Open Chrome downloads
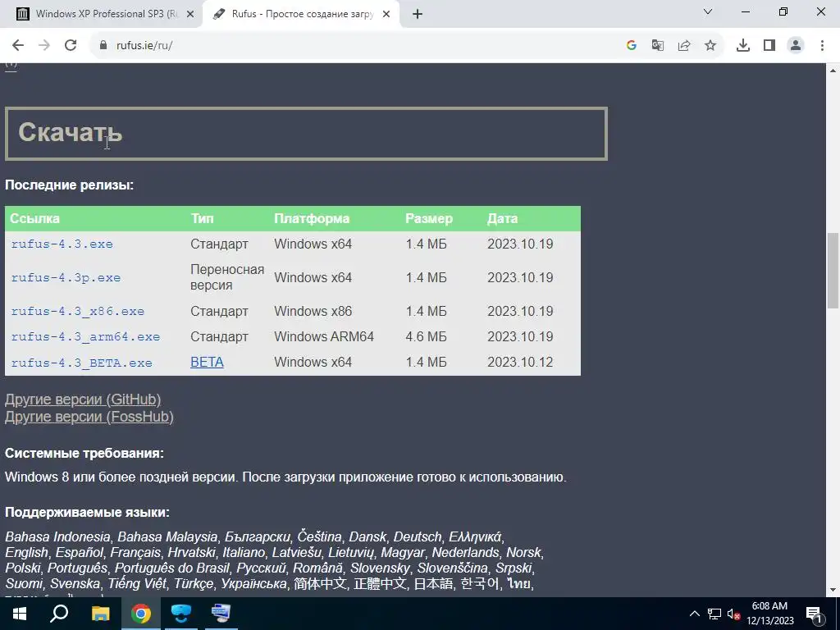The width and height of the screenshot is (840, 630). [742, 45]
